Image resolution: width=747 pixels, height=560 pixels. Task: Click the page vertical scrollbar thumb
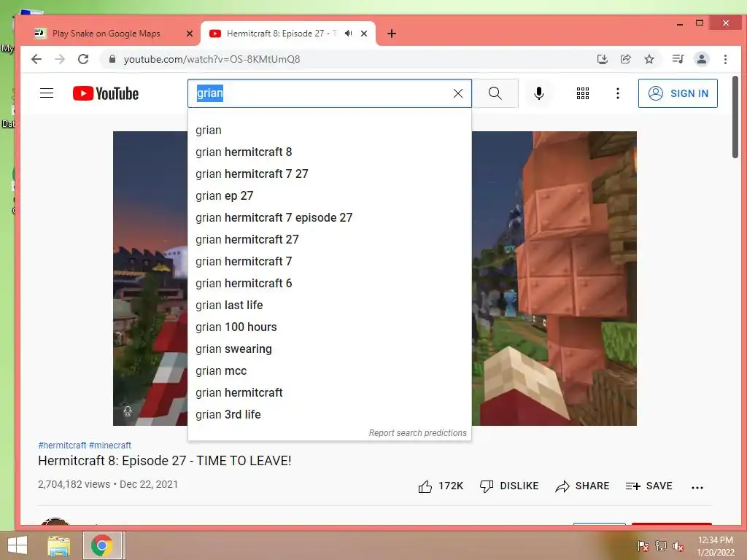735,117
